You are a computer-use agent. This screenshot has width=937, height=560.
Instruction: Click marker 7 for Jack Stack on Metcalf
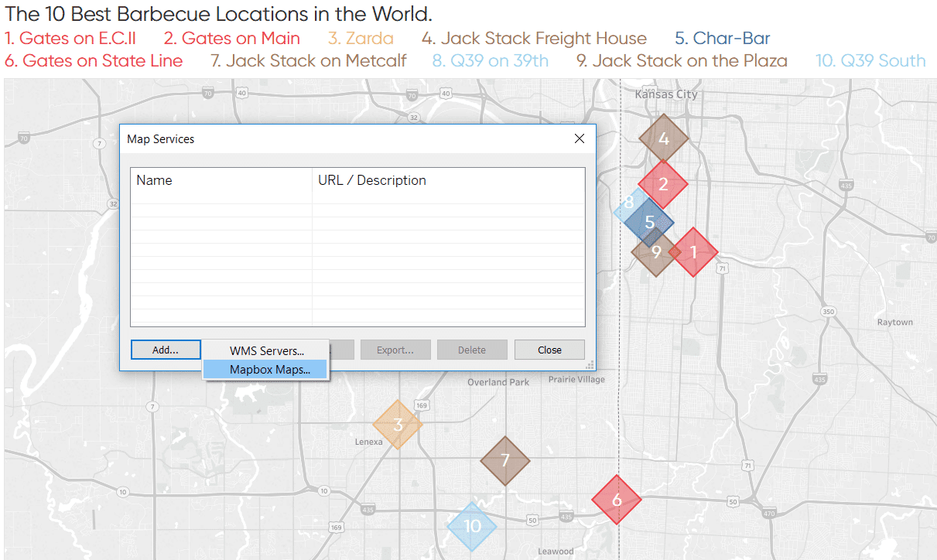point(505,461)
